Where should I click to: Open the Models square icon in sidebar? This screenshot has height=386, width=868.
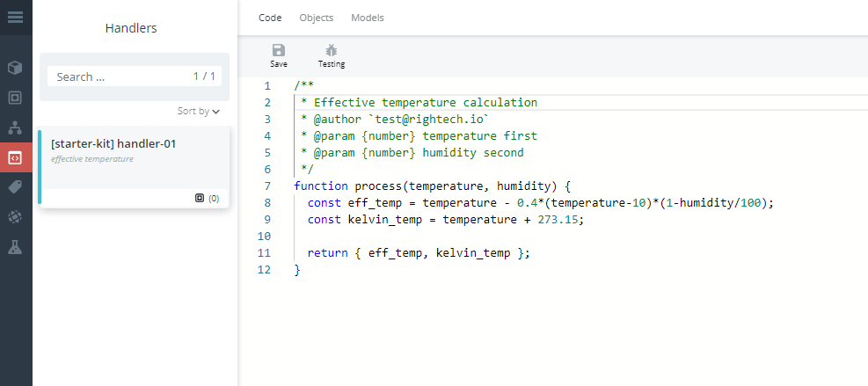[x=16, y=98]
